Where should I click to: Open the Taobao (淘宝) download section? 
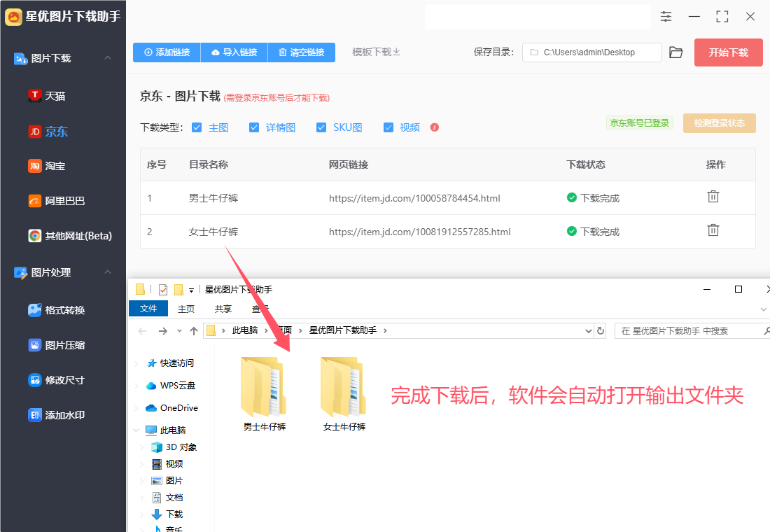point(47,166)
